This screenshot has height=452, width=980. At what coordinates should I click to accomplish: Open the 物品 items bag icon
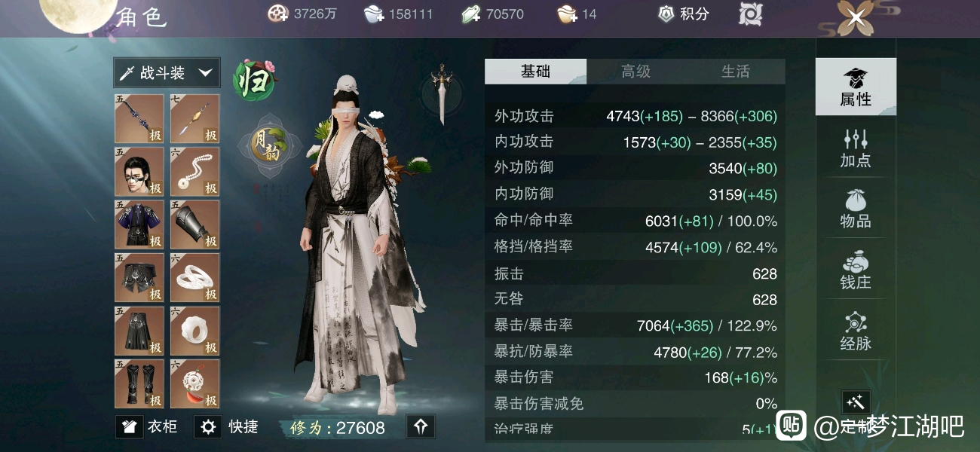pyautogui.click(x=856, y=208)
